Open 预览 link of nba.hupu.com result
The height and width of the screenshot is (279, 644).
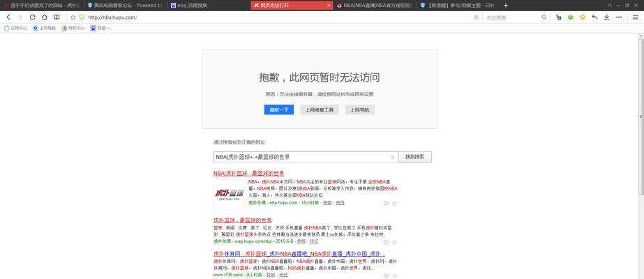pos(340,203)
